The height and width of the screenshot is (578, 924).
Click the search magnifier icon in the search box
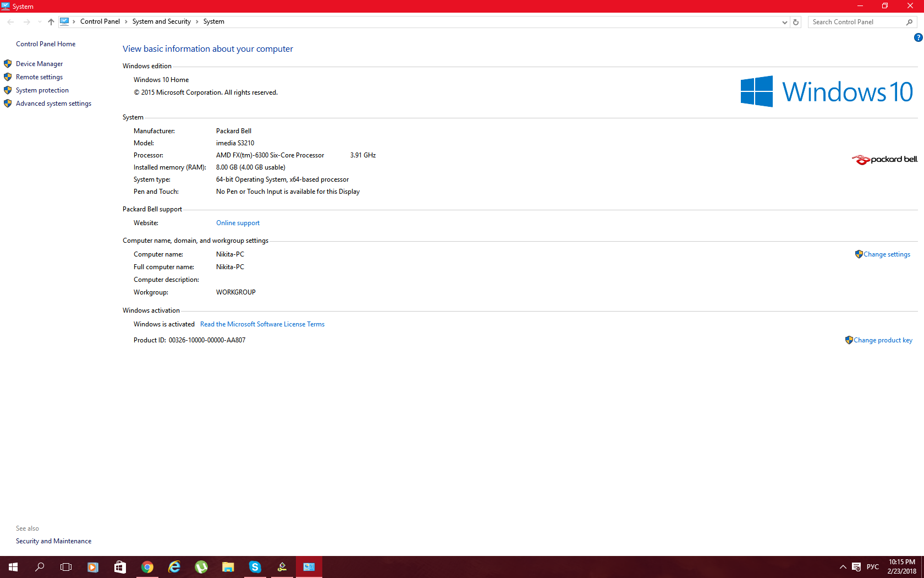coord(909,22)
